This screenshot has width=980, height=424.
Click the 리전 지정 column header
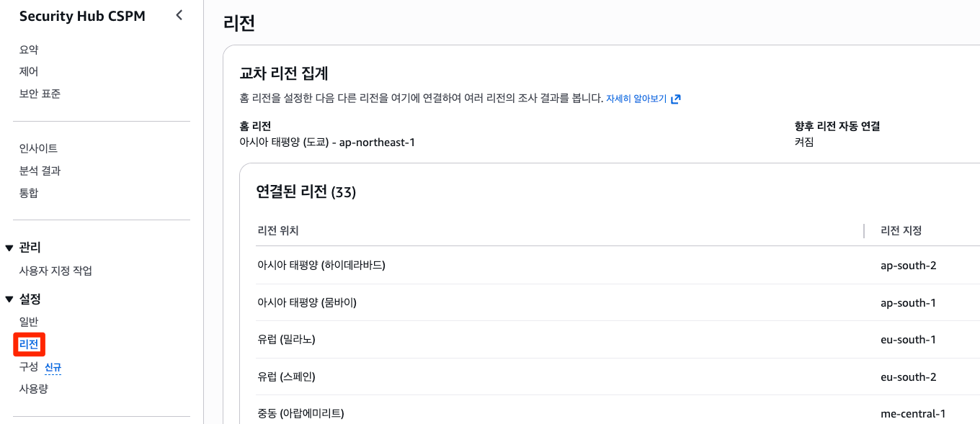tap(901, 230)
